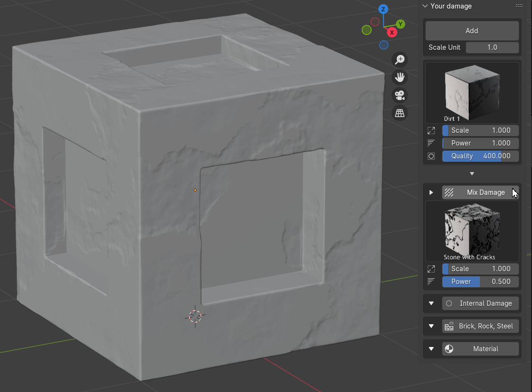This screenshot has height=392, width=532.
Task: Expand the arrow beside Material
Action: tap(431, 349)
